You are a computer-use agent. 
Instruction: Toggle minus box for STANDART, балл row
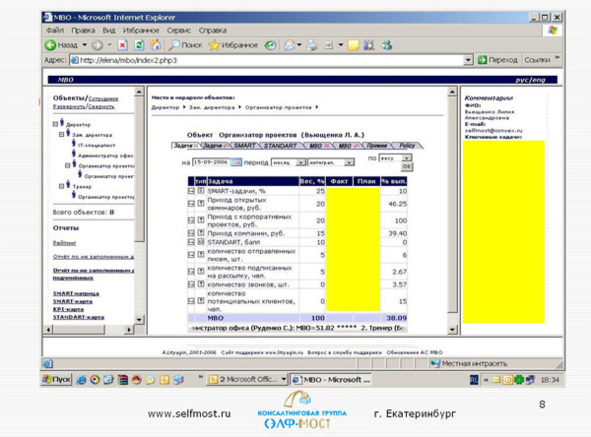pos(191,242)
